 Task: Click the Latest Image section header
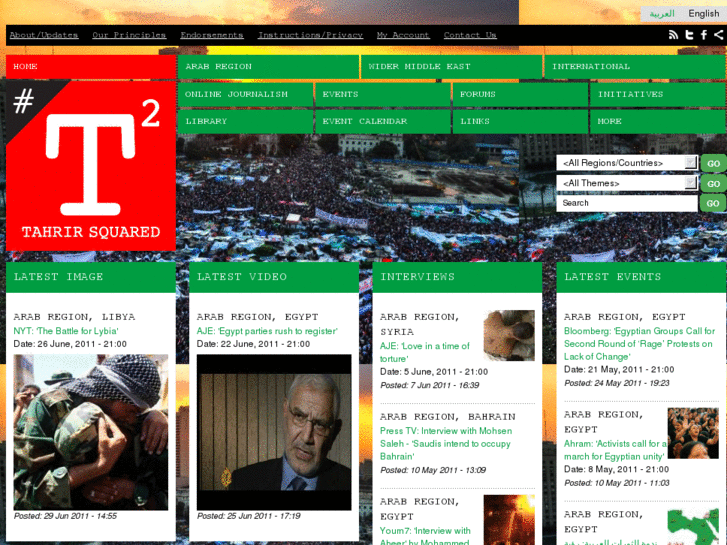[x=91, y=277]
